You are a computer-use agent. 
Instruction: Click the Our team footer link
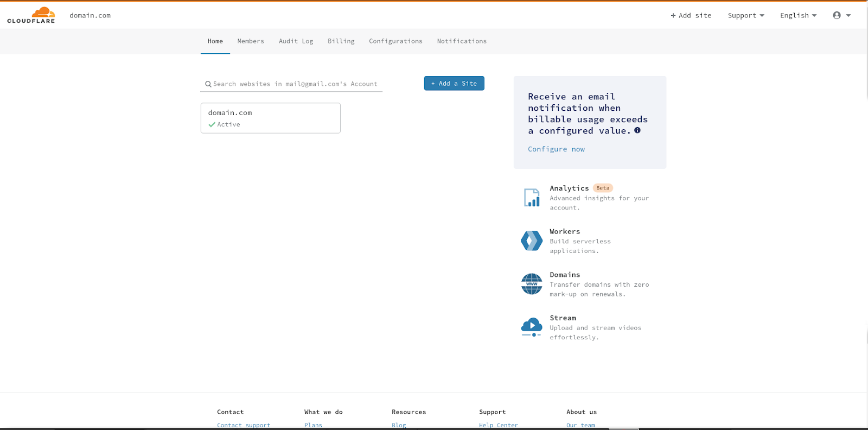tap(580, 425)
